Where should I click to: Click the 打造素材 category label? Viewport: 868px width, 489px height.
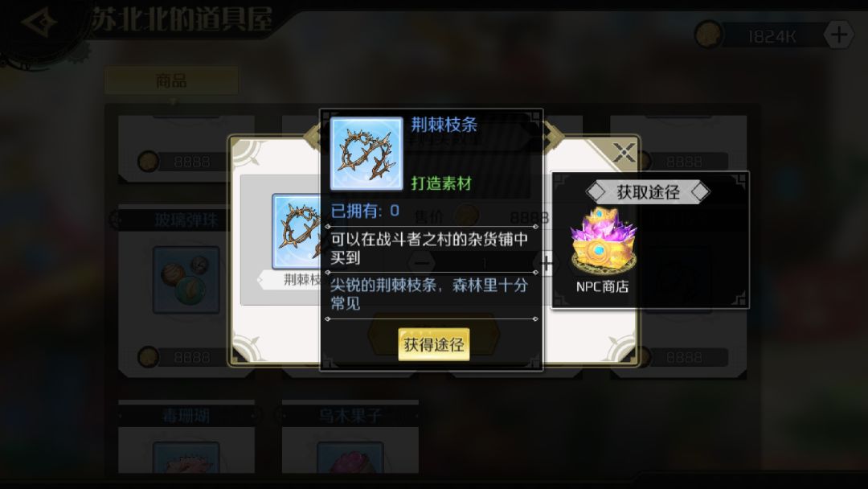441,183
